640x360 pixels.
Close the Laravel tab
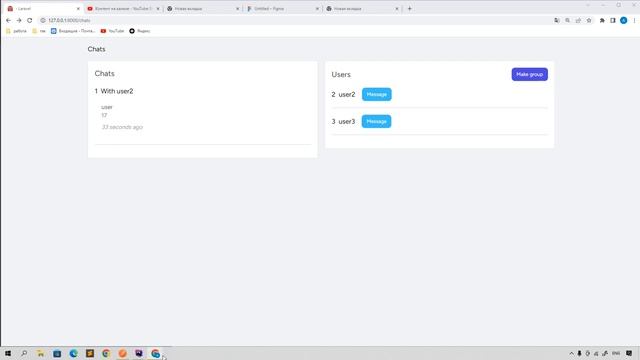pos(78,9)
